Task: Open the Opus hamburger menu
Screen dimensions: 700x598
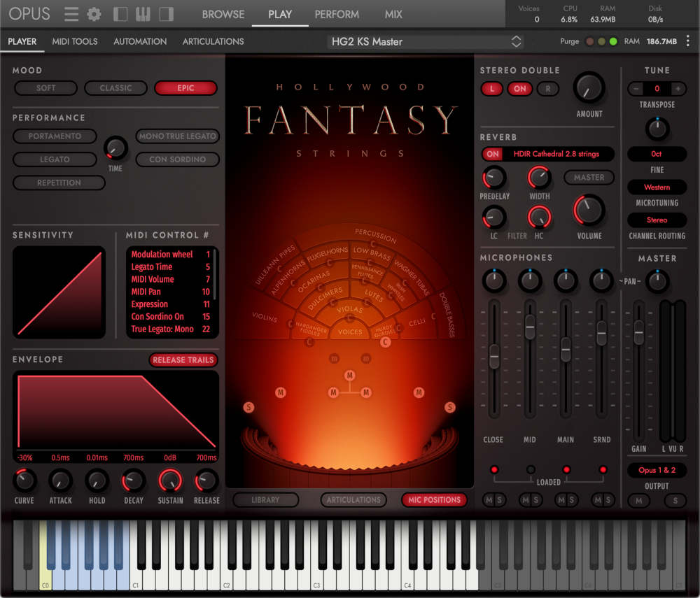Action: click(71, 13)
